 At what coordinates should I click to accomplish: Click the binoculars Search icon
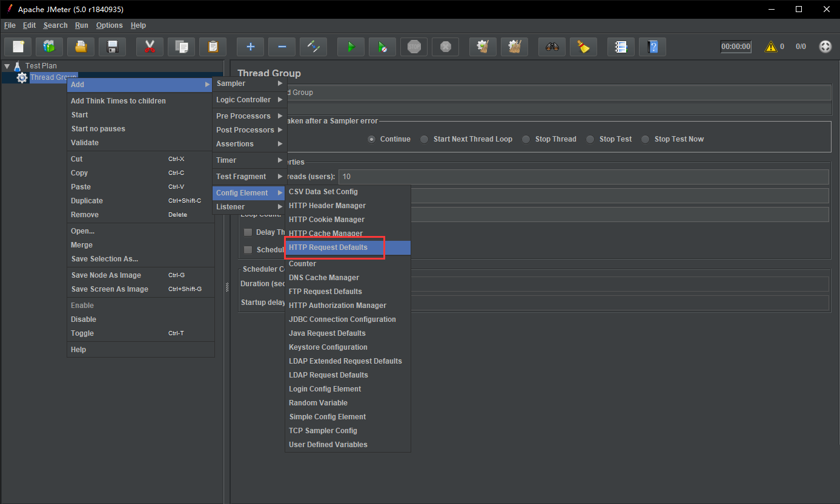tap(552, 47)
